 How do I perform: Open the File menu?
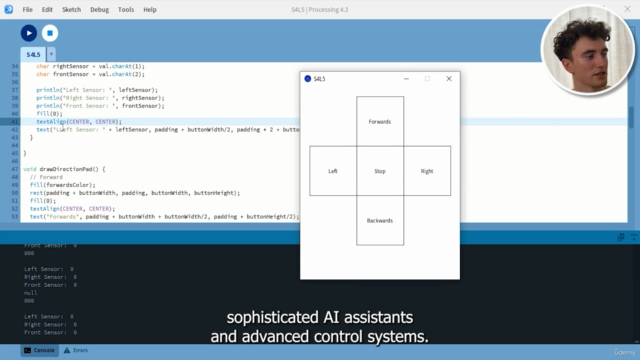coord(27,9)
